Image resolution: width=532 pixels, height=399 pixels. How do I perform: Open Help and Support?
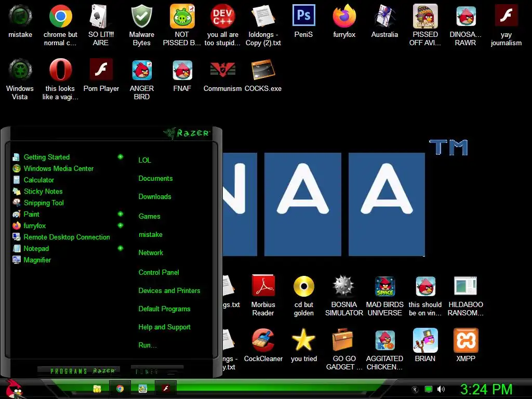click(x=164, y=327)
